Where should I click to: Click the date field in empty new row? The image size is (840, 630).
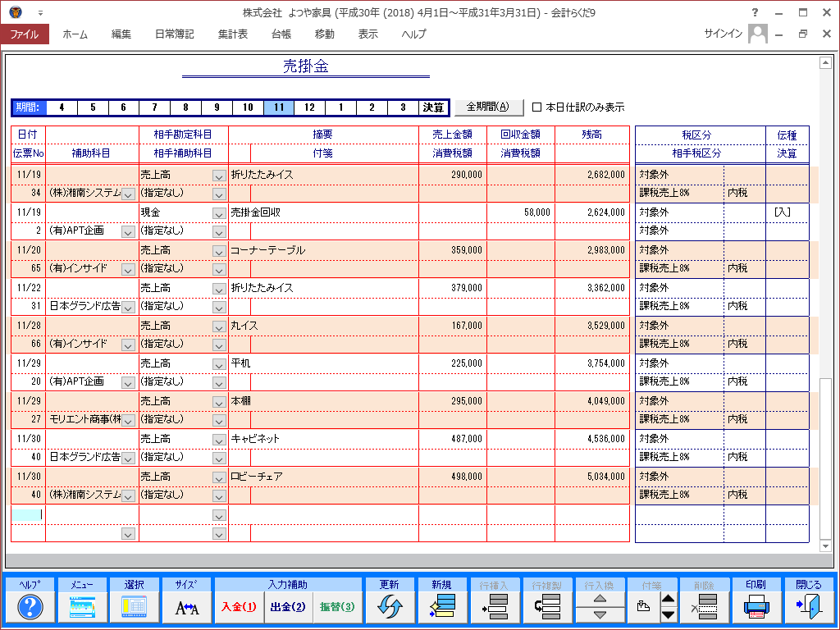click(28, 514)
